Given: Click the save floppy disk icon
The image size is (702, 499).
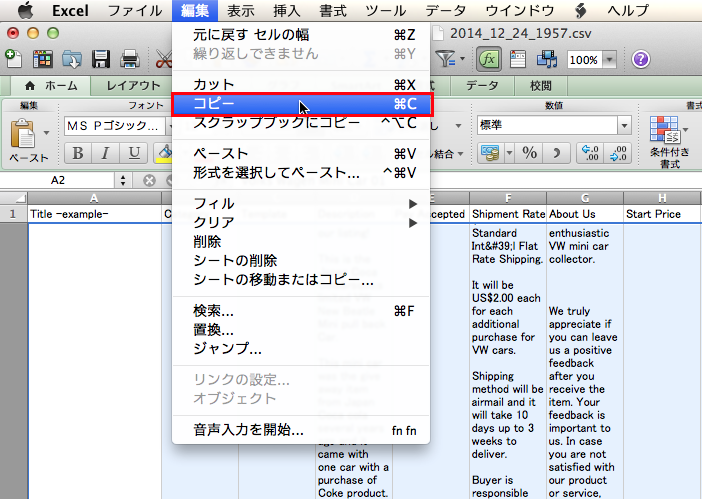Looking at the screenshot, I should coord(101,60).
